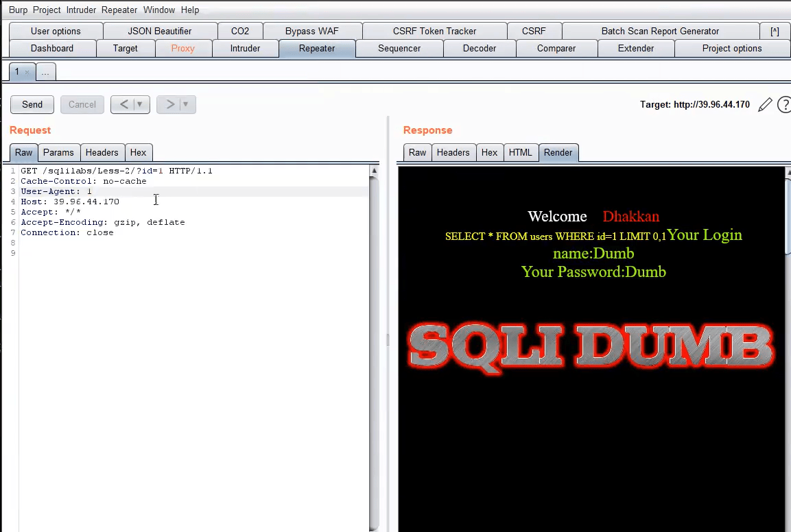
Task: Open the CO2 extension tab
Action: tap(240, 31)
